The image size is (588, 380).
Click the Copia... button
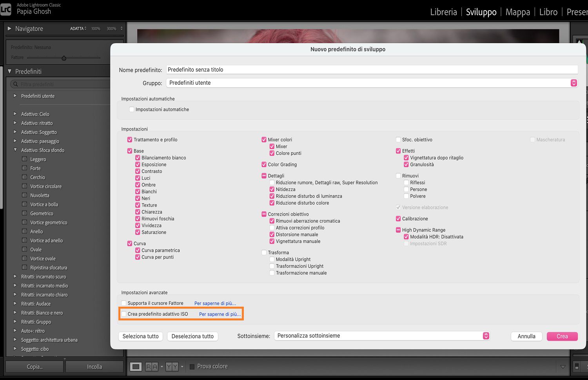tap(34, 367)
